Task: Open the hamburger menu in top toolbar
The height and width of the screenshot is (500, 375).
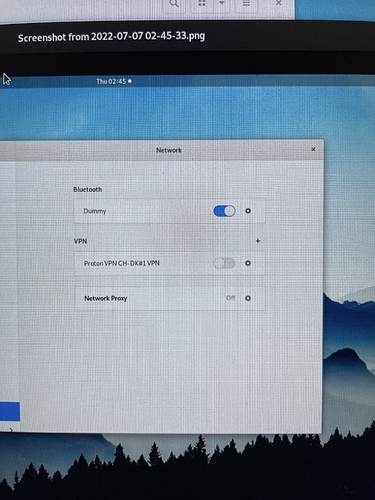Action: point(246,3)
